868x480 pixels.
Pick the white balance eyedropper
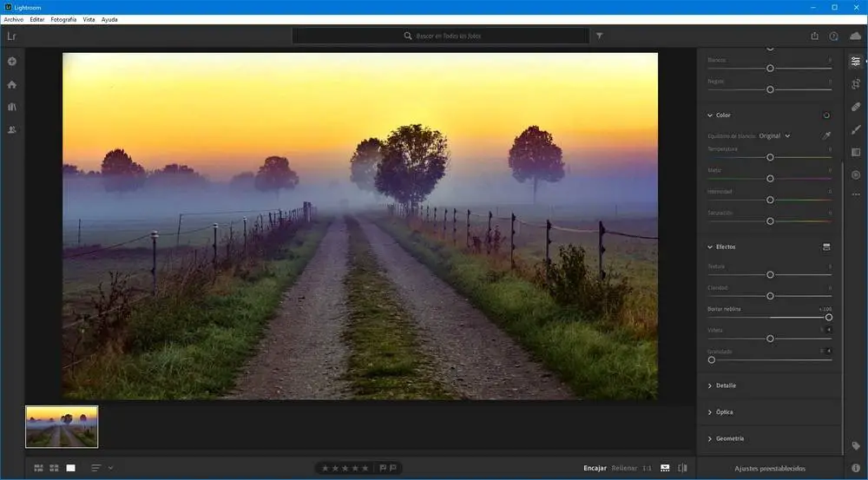(826, 135)
